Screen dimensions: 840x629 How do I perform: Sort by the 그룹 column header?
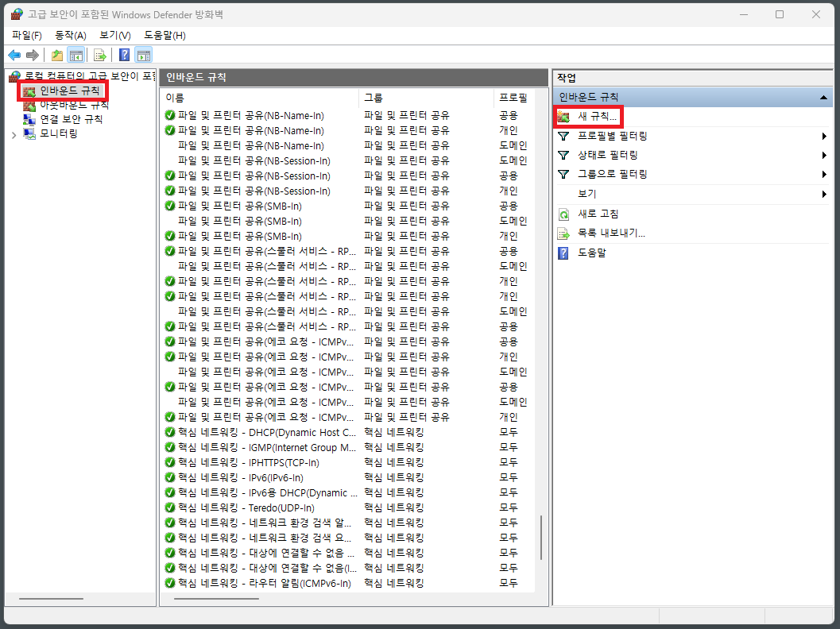point(426,98)
